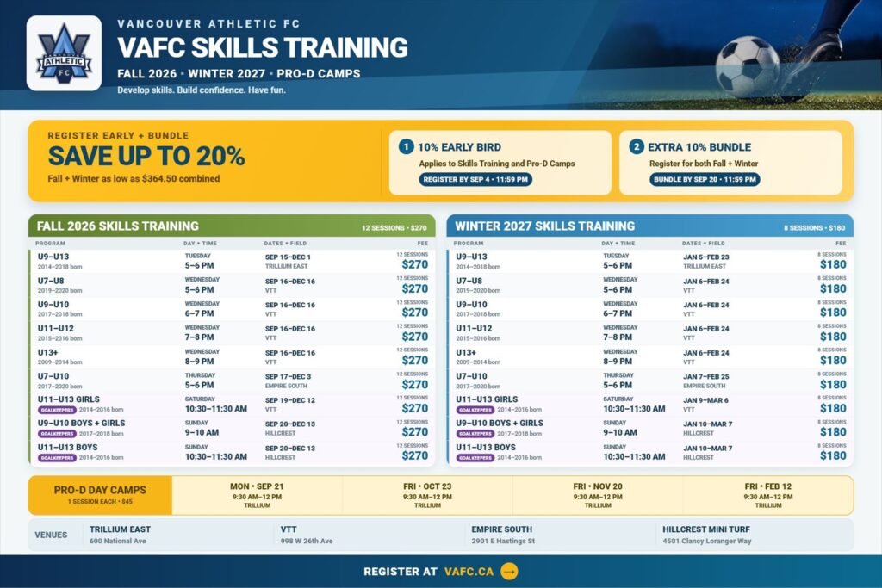The height and width of the screenshot is (588, 882).
Task: Click the '2901 E Hastings St' address
Action: coord(503,541)
